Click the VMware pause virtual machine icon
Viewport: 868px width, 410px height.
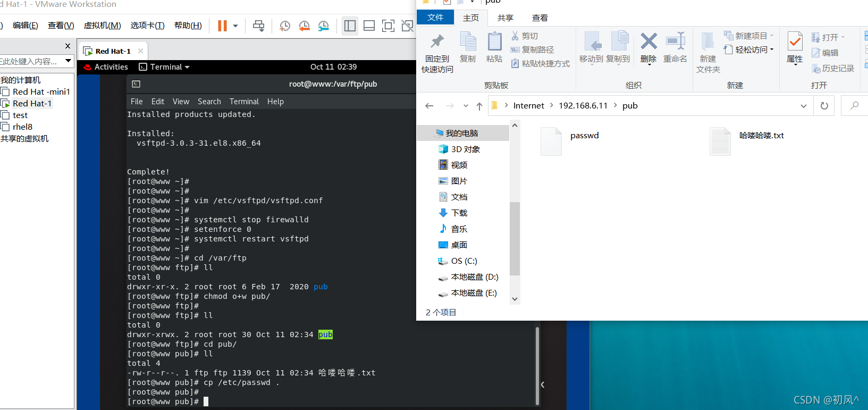pyautogui.click(x=222, y=26)
